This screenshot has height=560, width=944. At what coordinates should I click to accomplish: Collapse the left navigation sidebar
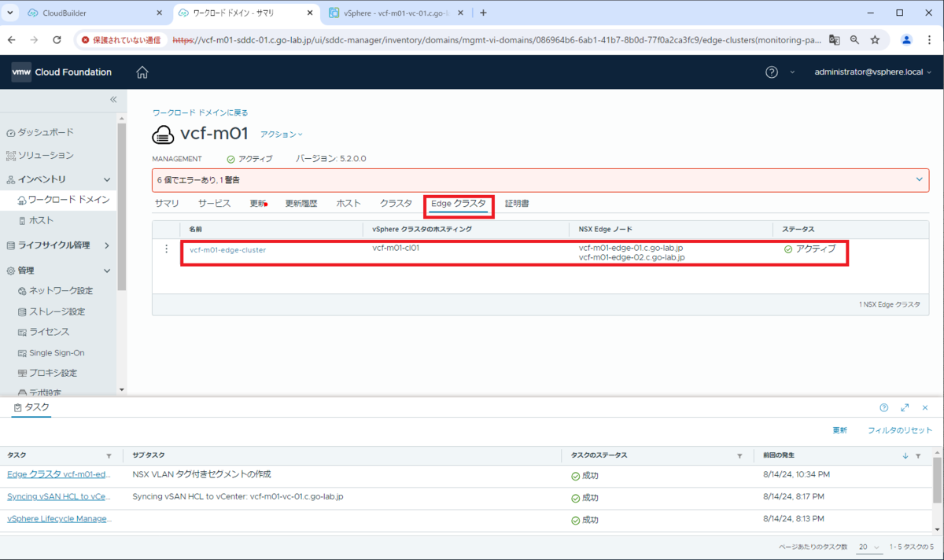pyautogui.click(x=113, y=100)
